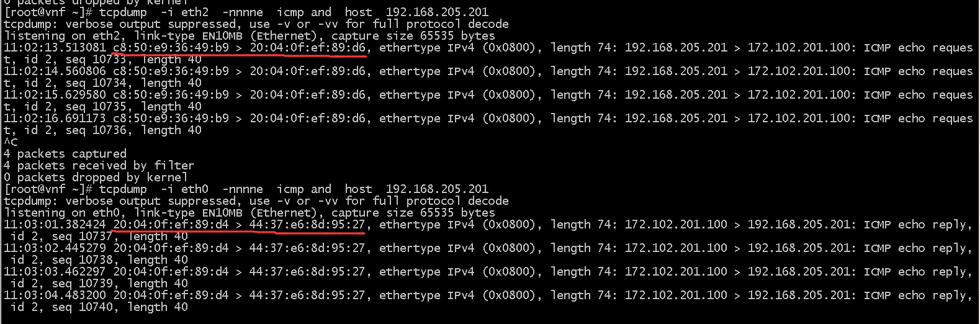Viewport: 980px width, 324px height.
Task: Click destination MAC 20:04:0f:ef:89:d6 in first packet
Action: pyautogui.click(x=310, y=47)
